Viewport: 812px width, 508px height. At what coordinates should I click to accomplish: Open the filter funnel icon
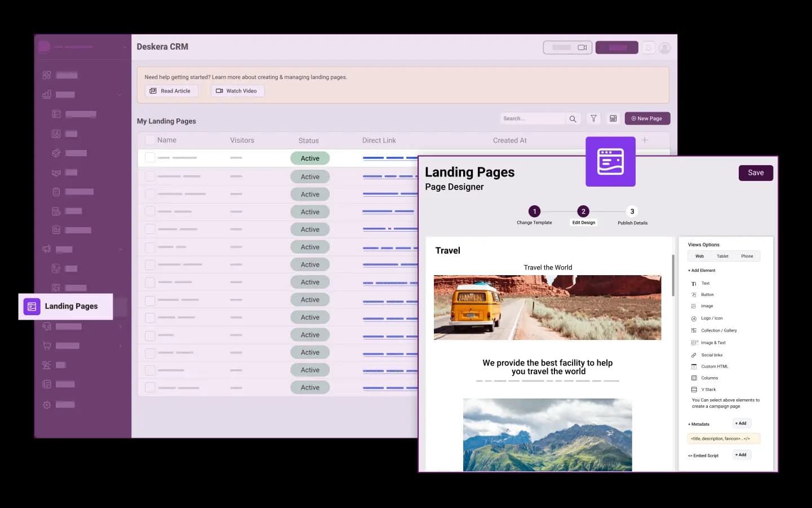pos(593,118)
